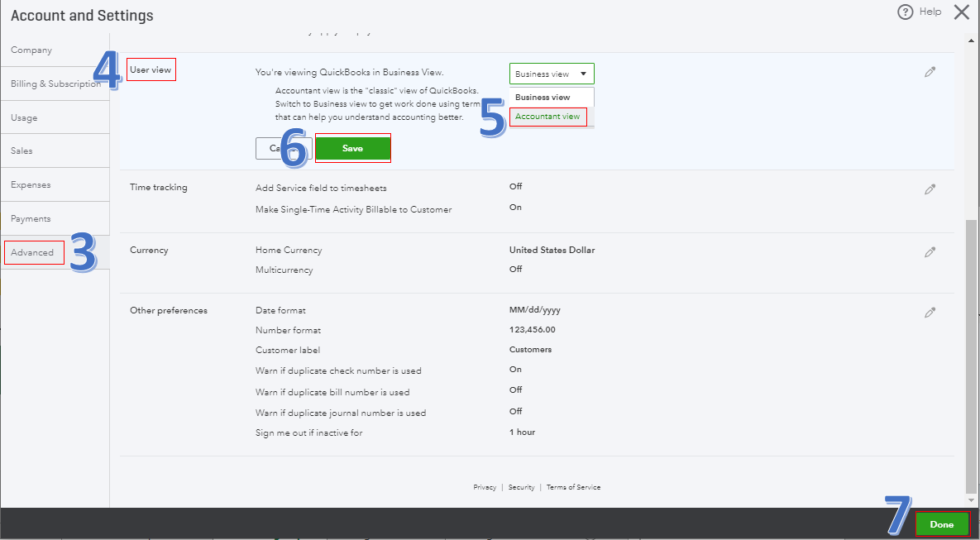Choose Accountant view option in list
Viewport: 980px width, 540px height.
point(547,117)
